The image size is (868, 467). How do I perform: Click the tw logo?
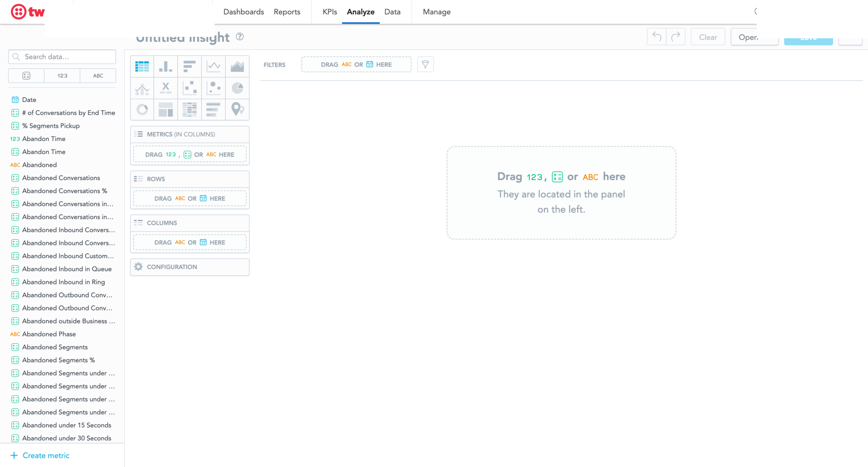tap(28, 11)
